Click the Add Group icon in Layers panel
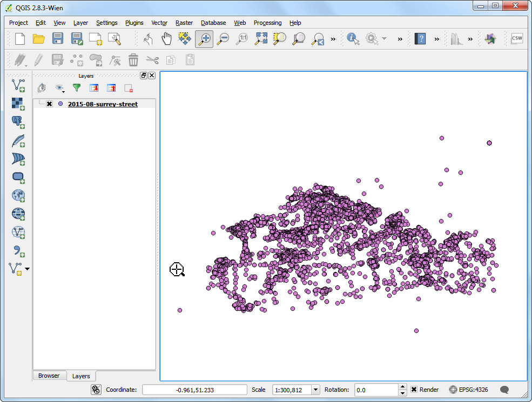This screenshot has height=402, width=532. [x=42, y=88]
